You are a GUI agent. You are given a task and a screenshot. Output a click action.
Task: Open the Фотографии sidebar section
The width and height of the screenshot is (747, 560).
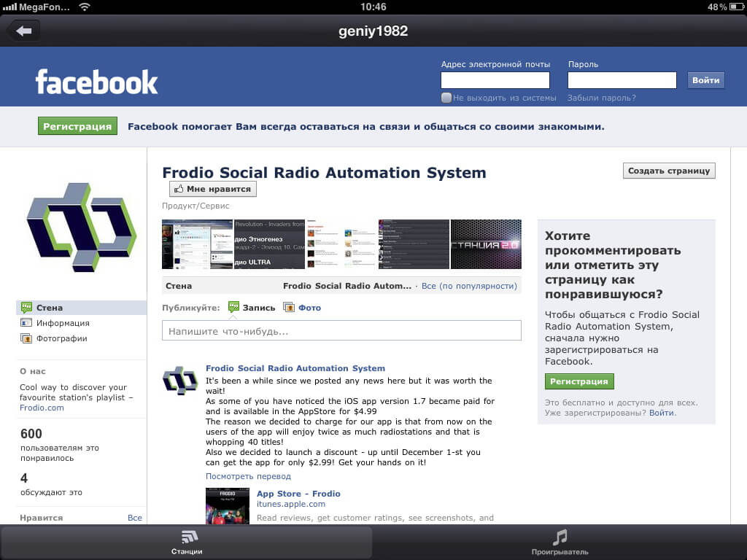(x=62, y=338)
